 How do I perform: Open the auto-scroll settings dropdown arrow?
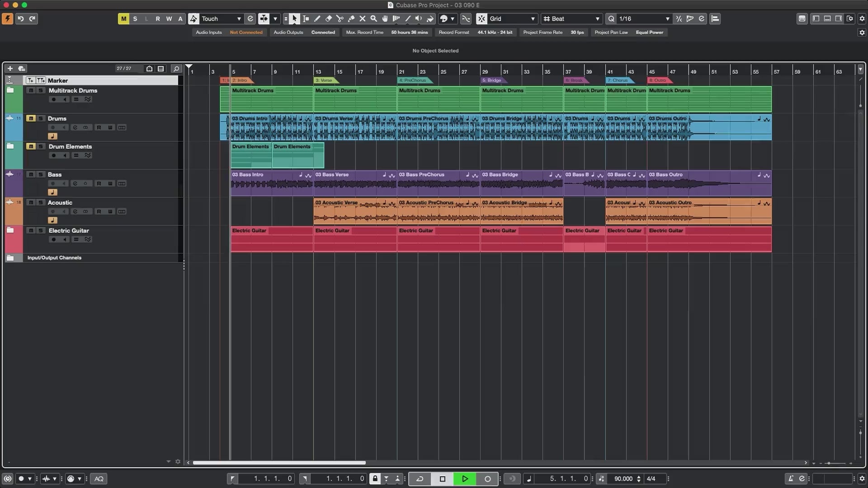tap(275, 19)
